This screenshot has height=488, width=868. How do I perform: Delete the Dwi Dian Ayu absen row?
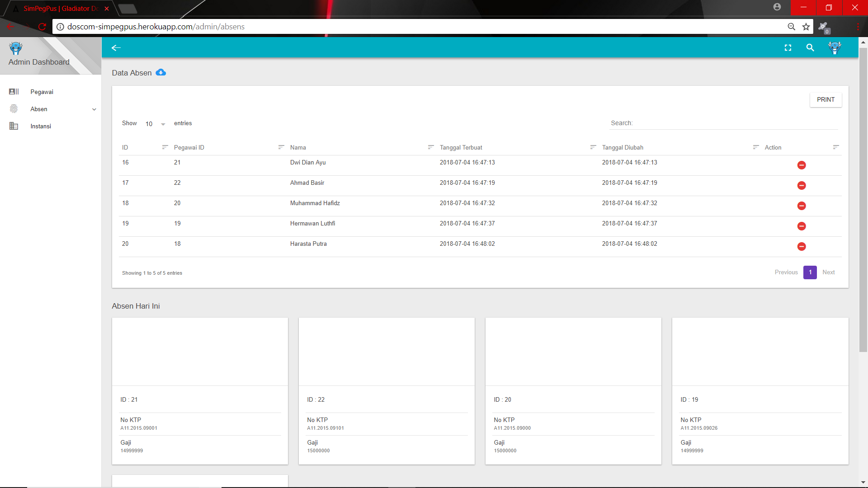pyautogui.click(x=802, y=165)
